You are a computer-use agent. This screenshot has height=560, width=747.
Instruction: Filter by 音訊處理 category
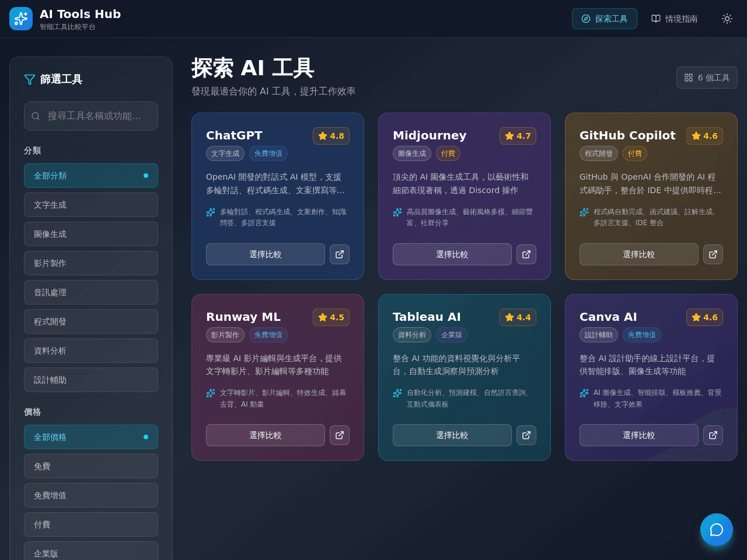[91, 292]
